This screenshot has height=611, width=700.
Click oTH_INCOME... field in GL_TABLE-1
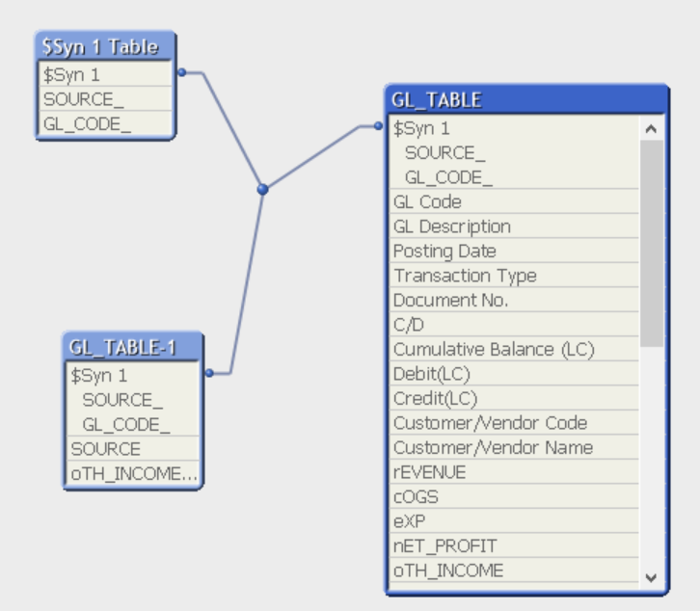click(133, 473)
